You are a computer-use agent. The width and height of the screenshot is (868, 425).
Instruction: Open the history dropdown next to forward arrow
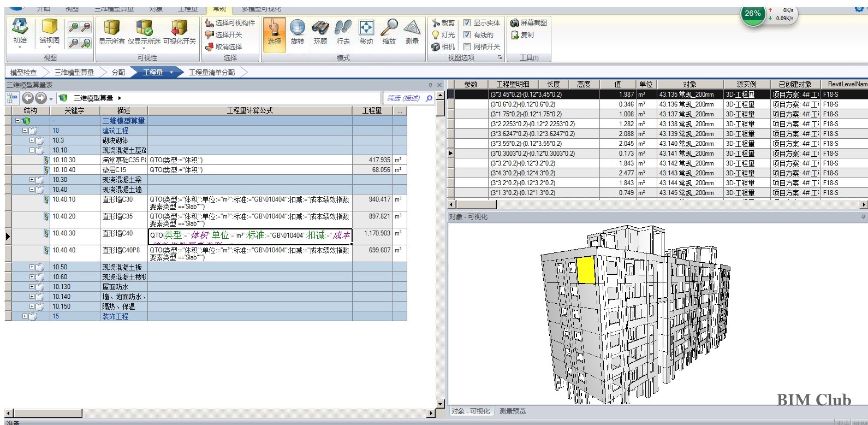(x=51, y=99)
